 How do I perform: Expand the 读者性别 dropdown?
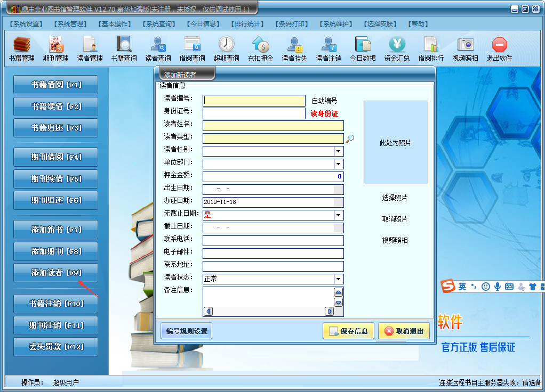click(339, 151)
